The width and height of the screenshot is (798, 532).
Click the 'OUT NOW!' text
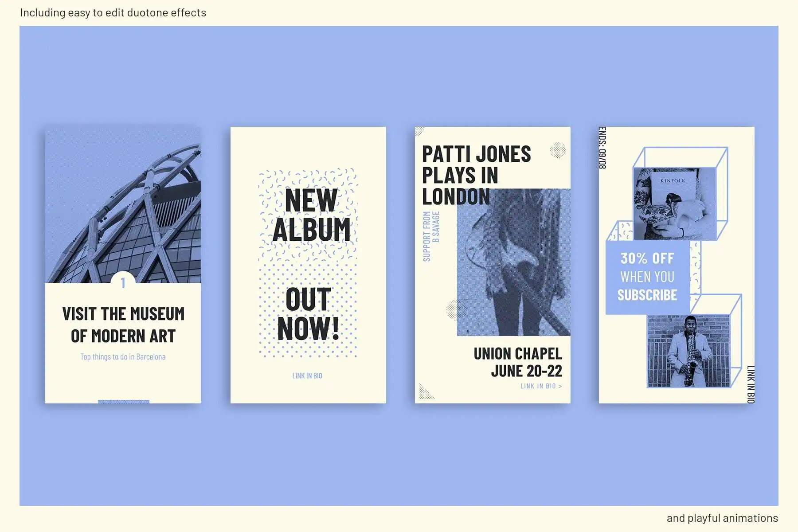click(308, 314)
